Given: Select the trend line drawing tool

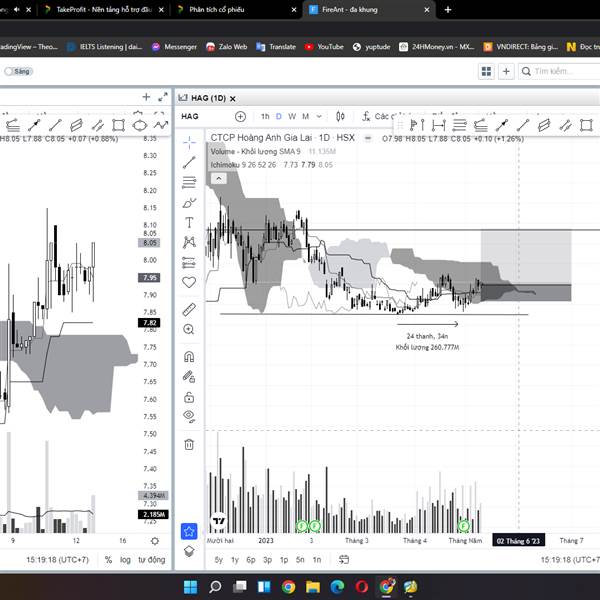Looking at the screenshot, I should (189, 162).
